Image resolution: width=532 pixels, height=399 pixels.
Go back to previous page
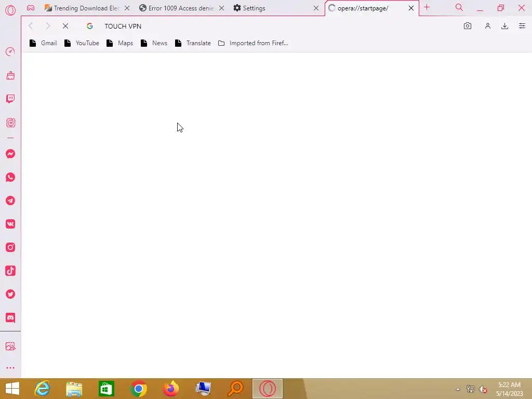(31, 26)
